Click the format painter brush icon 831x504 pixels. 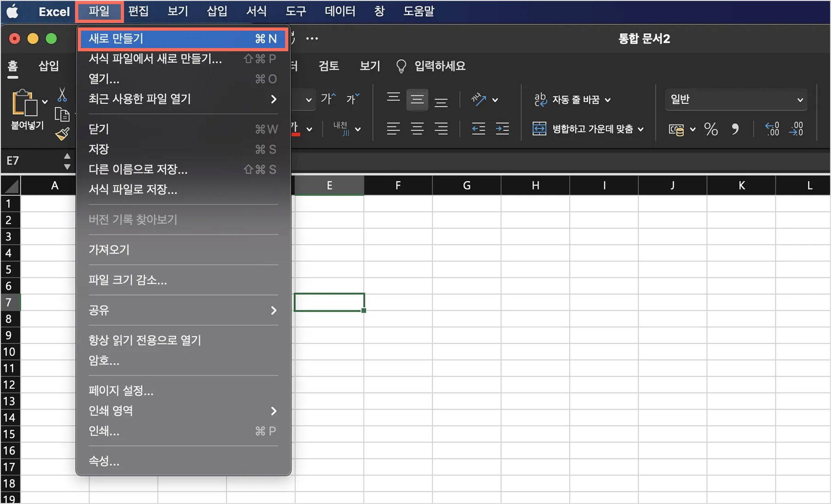point(62,134)
